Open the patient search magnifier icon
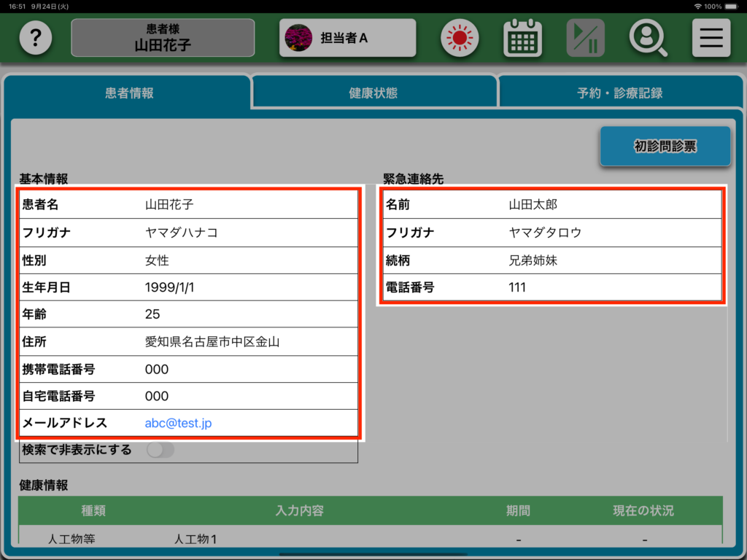Image resolution: width=747 pixels, height=560 pixels. (648, 38)
